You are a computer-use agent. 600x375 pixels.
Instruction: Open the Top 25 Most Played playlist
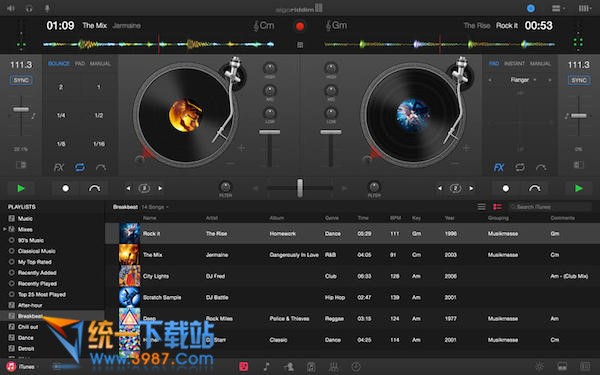point(42,295)
